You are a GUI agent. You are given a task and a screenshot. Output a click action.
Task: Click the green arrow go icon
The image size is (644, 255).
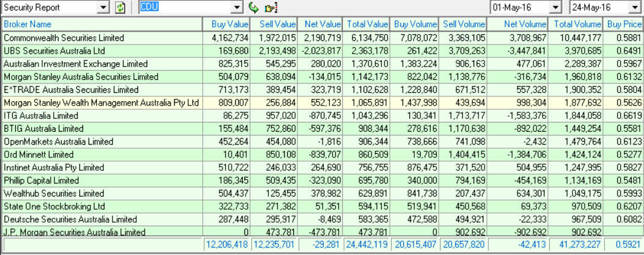point(254,7)
